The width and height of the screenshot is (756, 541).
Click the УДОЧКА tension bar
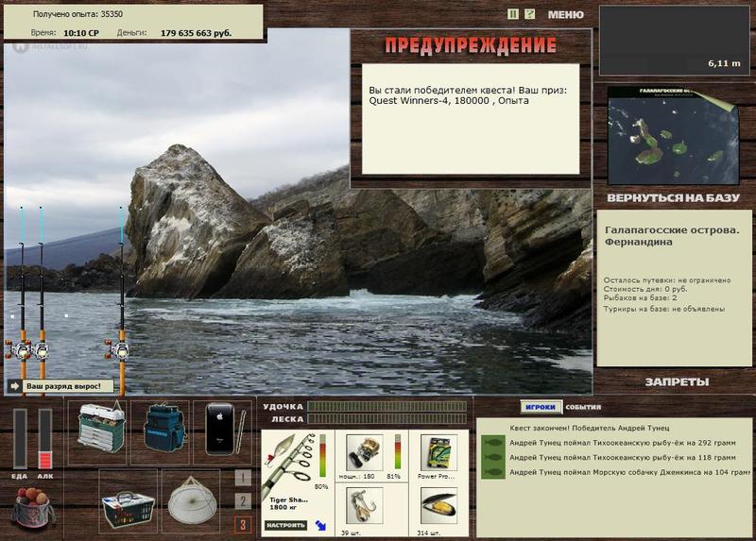[x=387, y=407]
